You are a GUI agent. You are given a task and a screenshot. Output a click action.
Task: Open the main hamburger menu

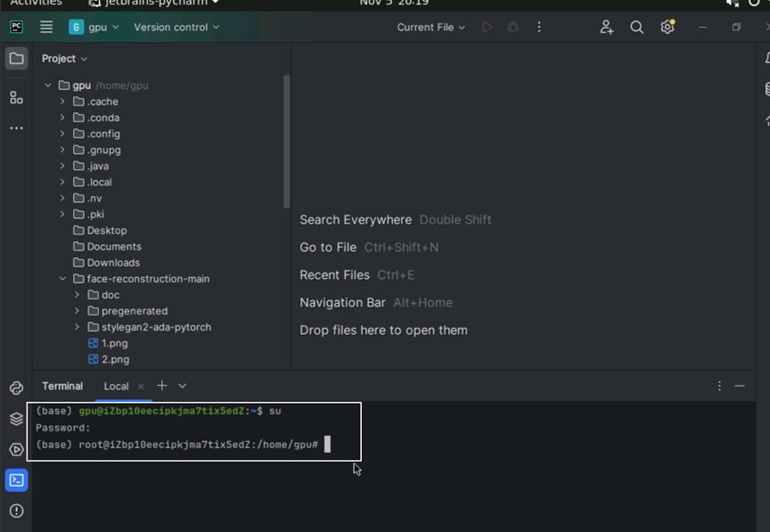click(46, 27)
